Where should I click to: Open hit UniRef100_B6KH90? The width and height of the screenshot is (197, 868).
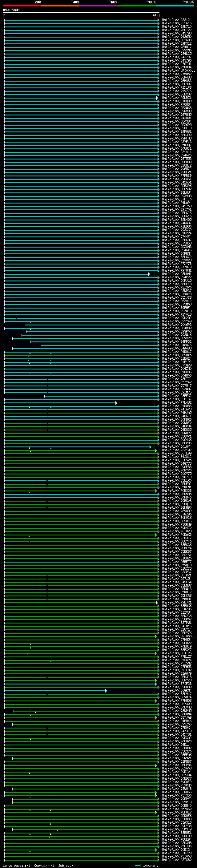177,508
